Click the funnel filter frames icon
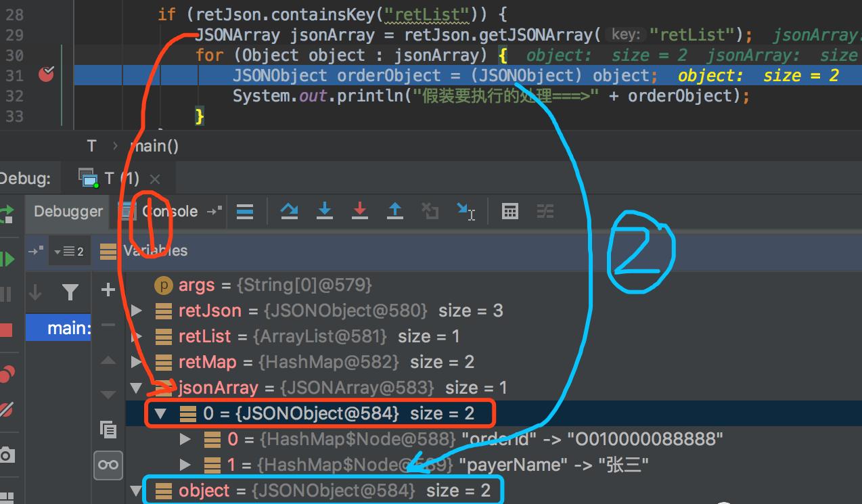 [70, 292]
